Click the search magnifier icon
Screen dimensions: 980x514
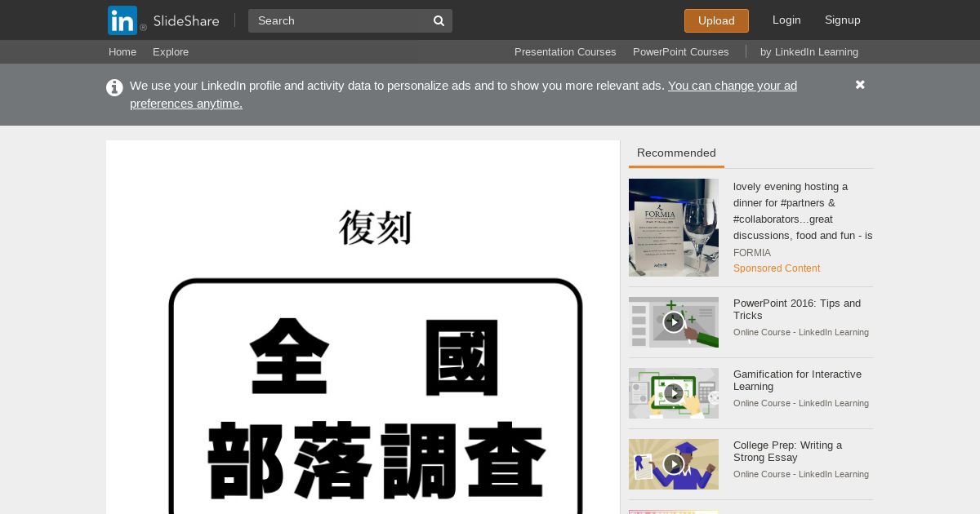click(x=439, y=20)
